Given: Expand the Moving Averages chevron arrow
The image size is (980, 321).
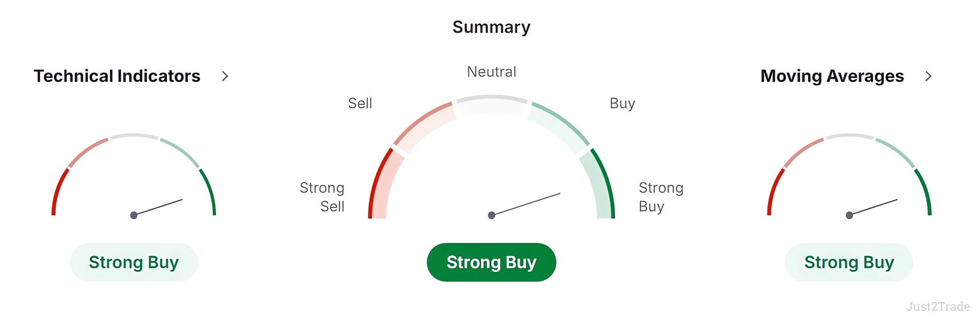Looking at the screenshot, I should pyautogui.click(x=928, y=76).
